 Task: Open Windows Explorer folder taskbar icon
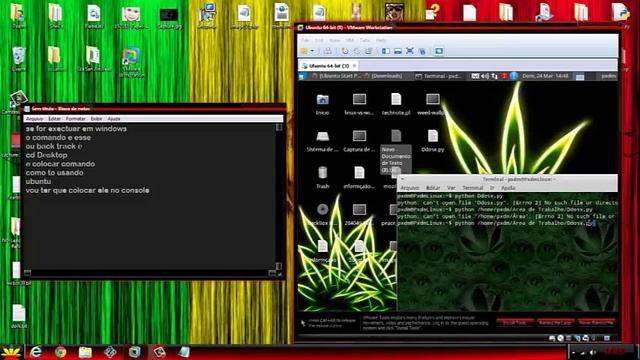tap(85, 352)
